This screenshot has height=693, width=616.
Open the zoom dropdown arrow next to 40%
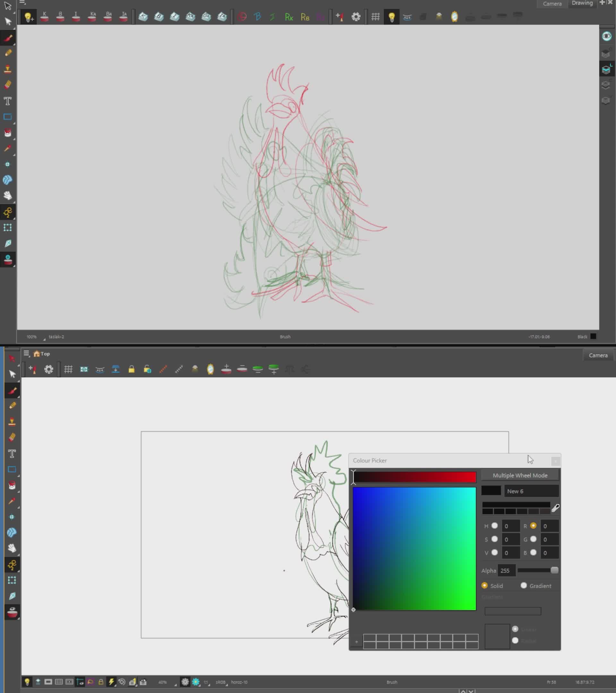175,684
